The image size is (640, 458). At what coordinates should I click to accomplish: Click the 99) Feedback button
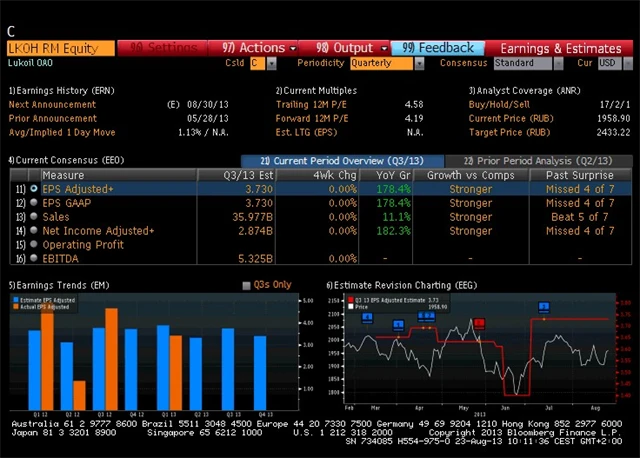click(438, 48)
